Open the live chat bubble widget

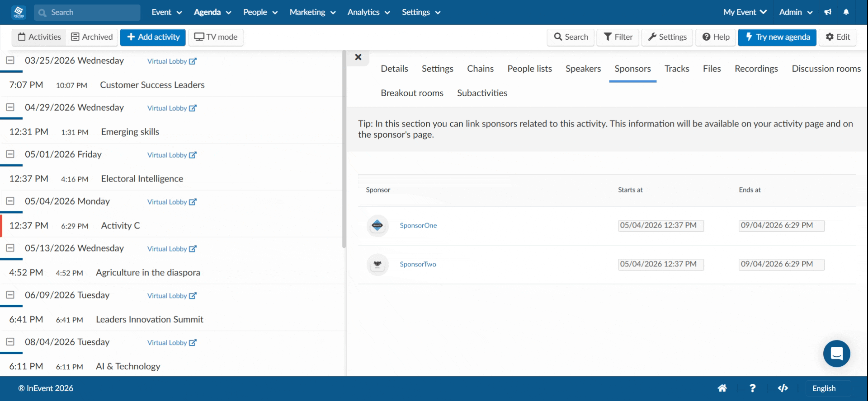836,354
